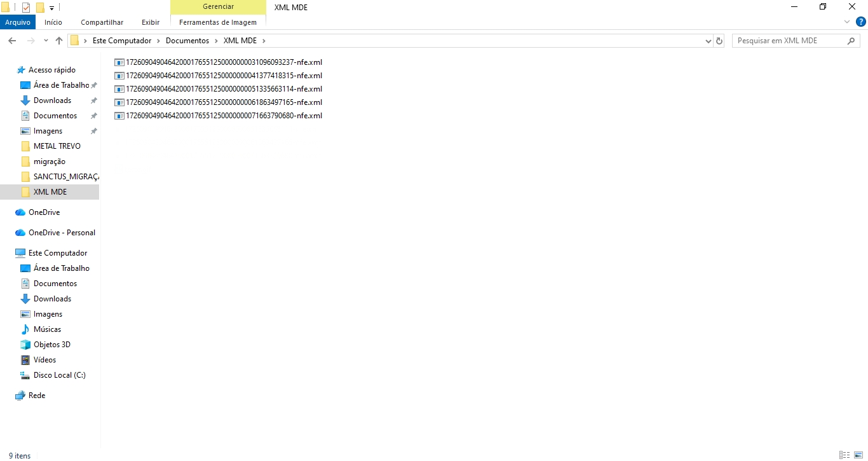Open the Customize Quick Access Toolbar dropdown
The width and height of the screenshot is (868, 461).
(x=51, y=8)
